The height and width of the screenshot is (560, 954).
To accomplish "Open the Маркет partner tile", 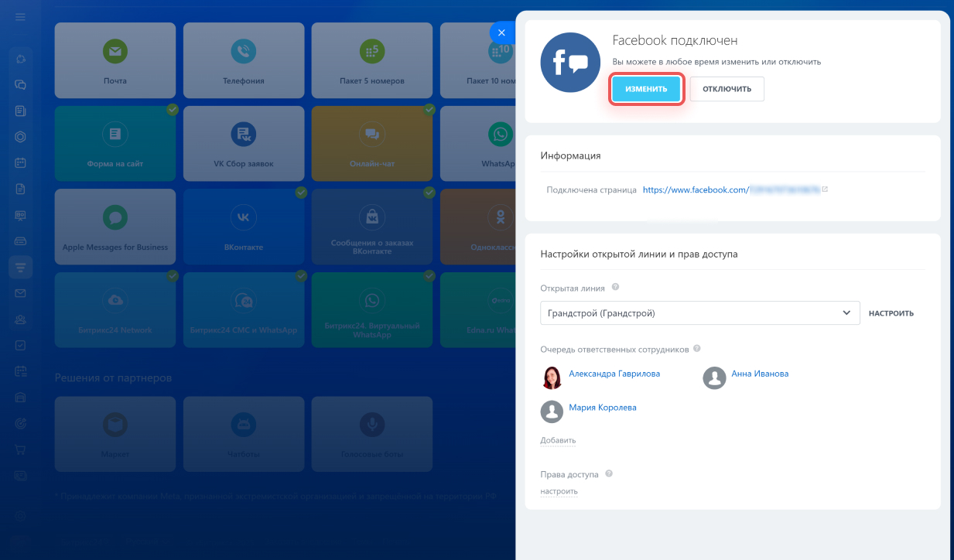I will click(x=115, y=434).
